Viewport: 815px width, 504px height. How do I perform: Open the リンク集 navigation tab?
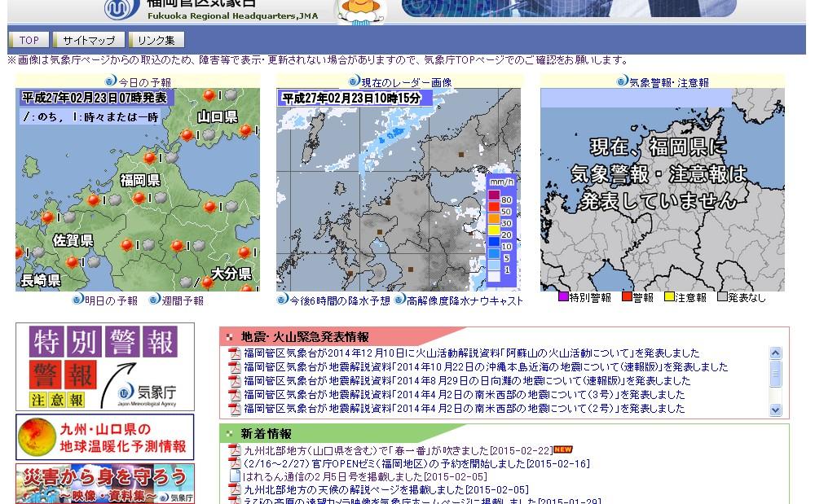click(156, 40)
